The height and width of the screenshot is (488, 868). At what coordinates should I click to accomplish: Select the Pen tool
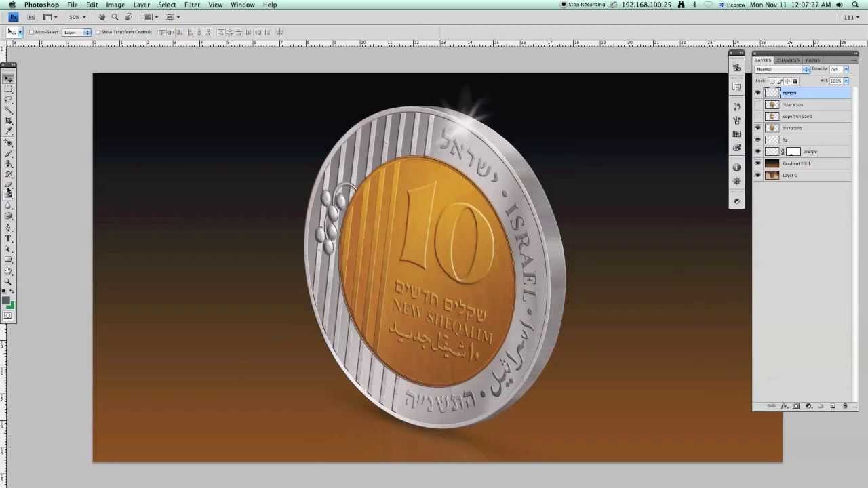click(x=8, y=227)
